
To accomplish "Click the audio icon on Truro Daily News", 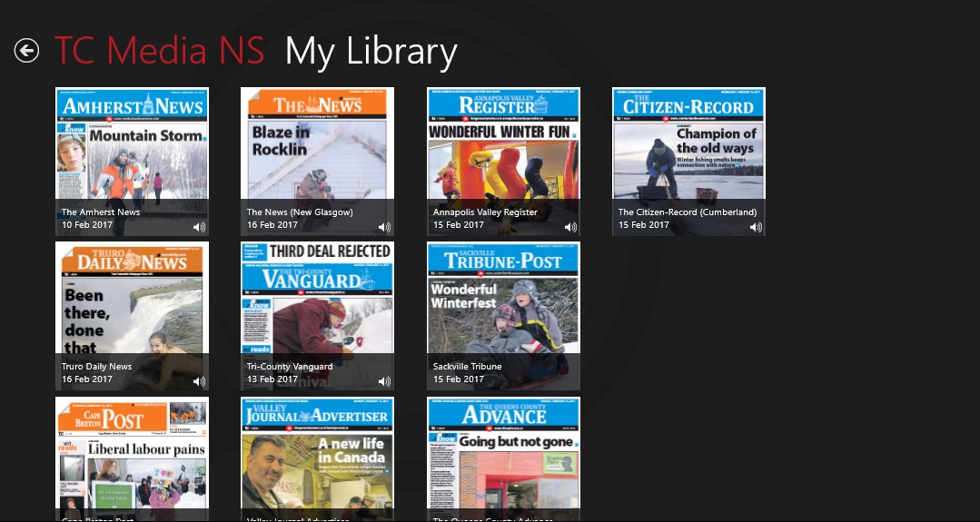I will tap(199, 381).
